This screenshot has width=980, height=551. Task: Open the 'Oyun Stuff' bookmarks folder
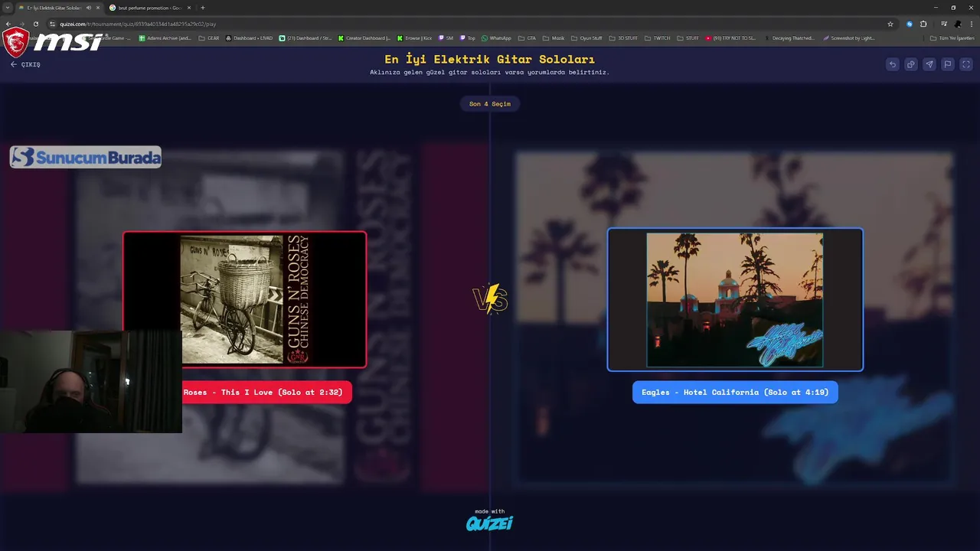pos(586,37)
